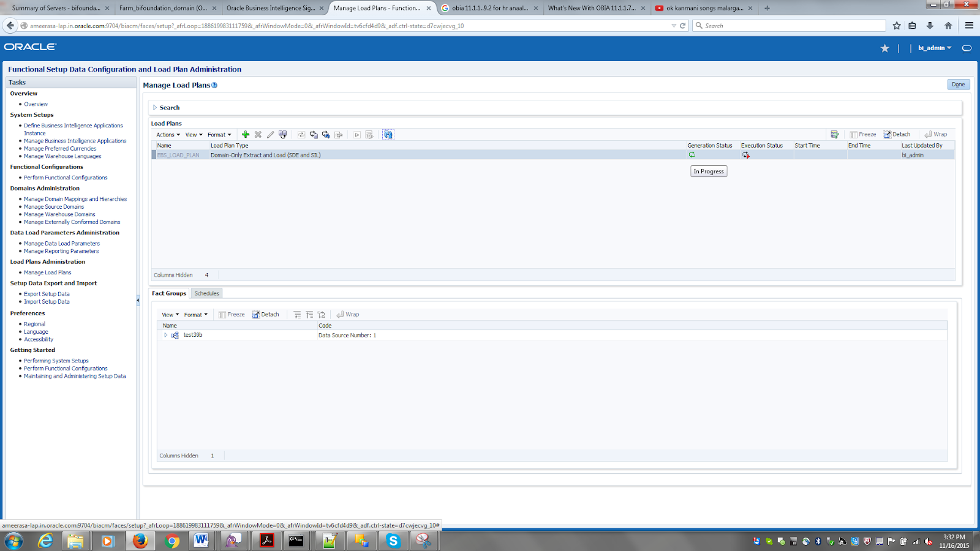This screenshot has height=551, width=980.
Task: Click the Reset data sources icon
Action: [x=314, y=135]
